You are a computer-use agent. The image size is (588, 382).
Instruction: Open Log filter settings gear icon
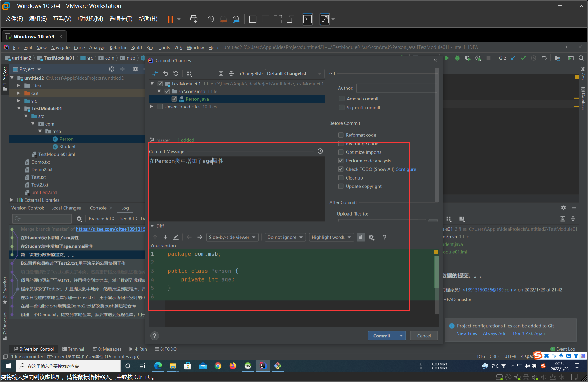pyautogui.click(x=79, y=219)
